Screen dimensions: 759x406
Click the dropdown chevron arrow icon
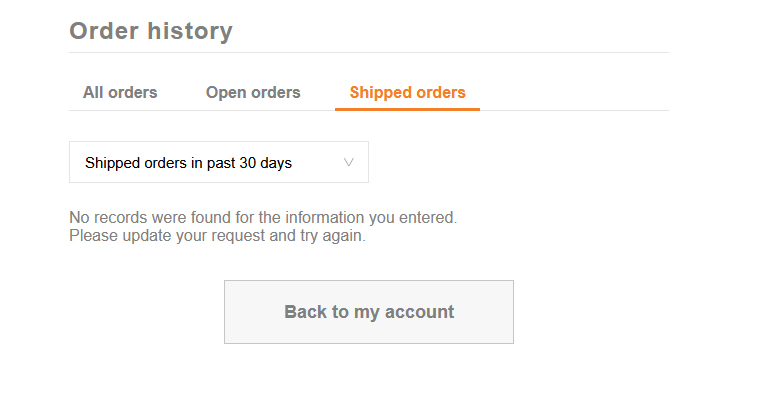(349, 162)
